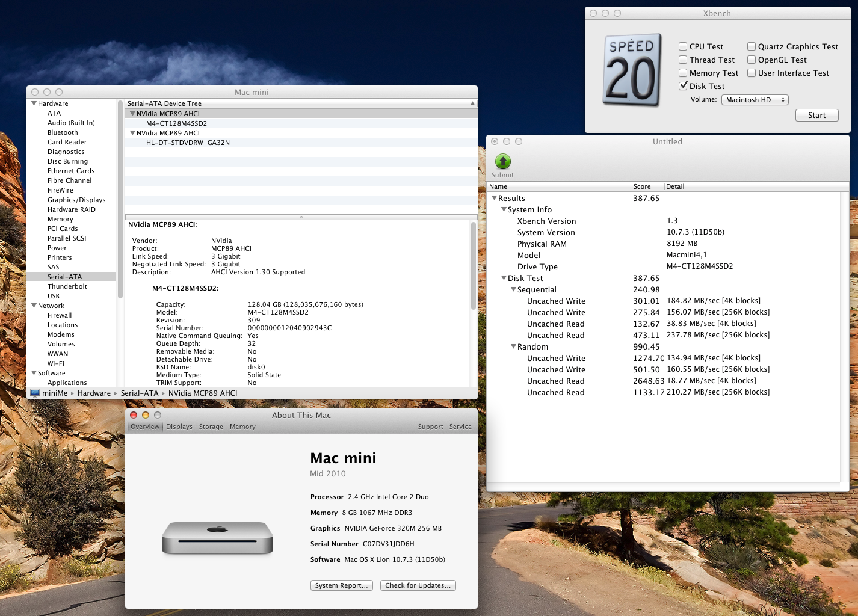Select Memory in the Hardware sidebar
Screen dimensions: 858x616
(60, 219)
